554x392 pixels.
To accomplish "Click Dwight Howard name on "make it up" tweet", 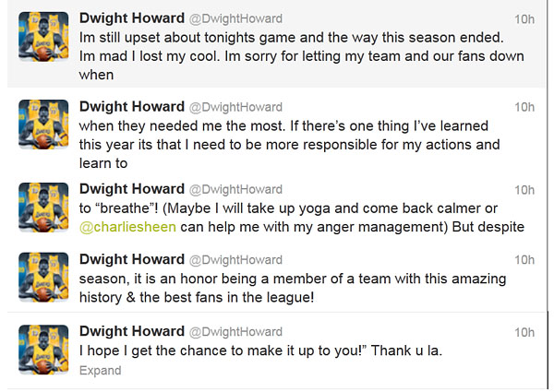I will click(x=132, y=330).
